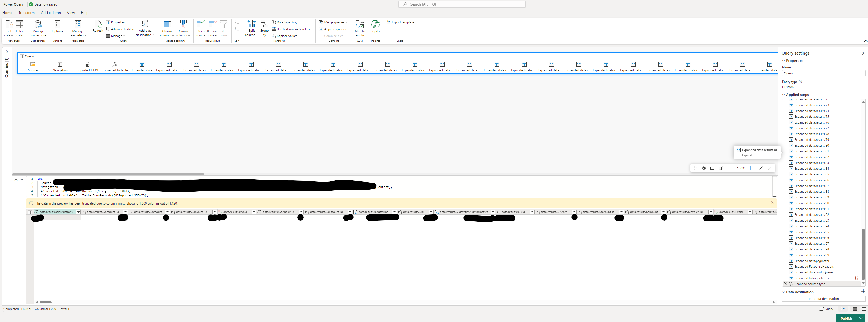868x322 pixels.
Task: Open the Options dialog icon
Action: click(57, 24)
